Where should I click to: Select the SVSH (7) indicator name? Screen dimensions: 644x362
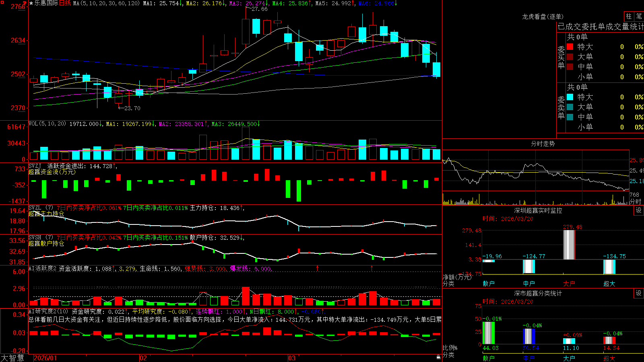pyautogui.click(x=41, y=238)
